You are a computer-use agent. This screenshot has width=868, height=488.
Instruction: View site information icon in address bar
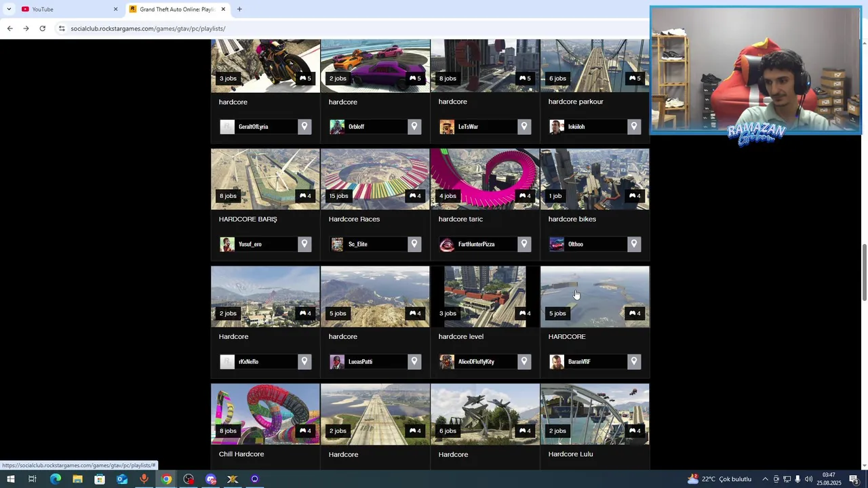[62, 28]
